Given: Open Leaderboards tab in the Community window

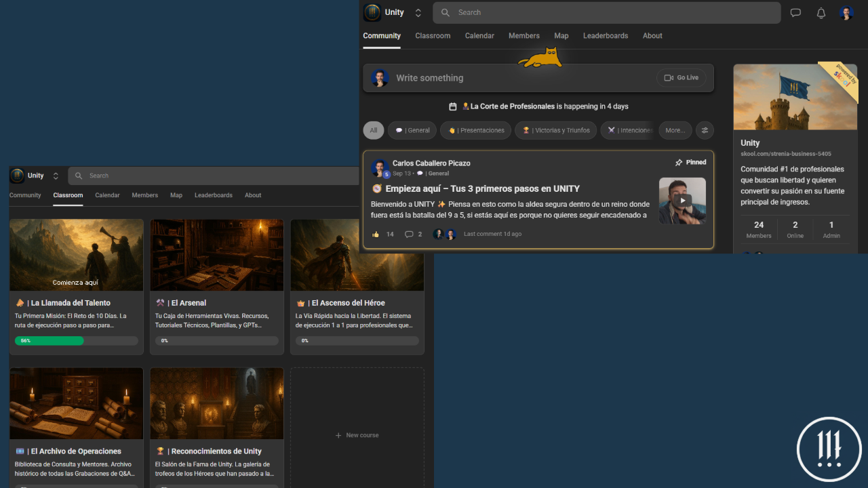Looking at the screenshot, I should pyautogui.click(x=606, y=36).
